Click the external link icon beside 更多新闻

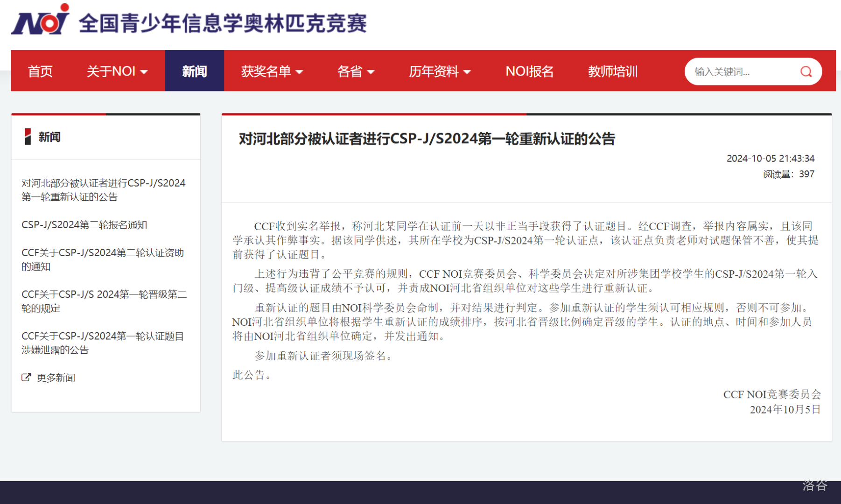click(26, 377)
